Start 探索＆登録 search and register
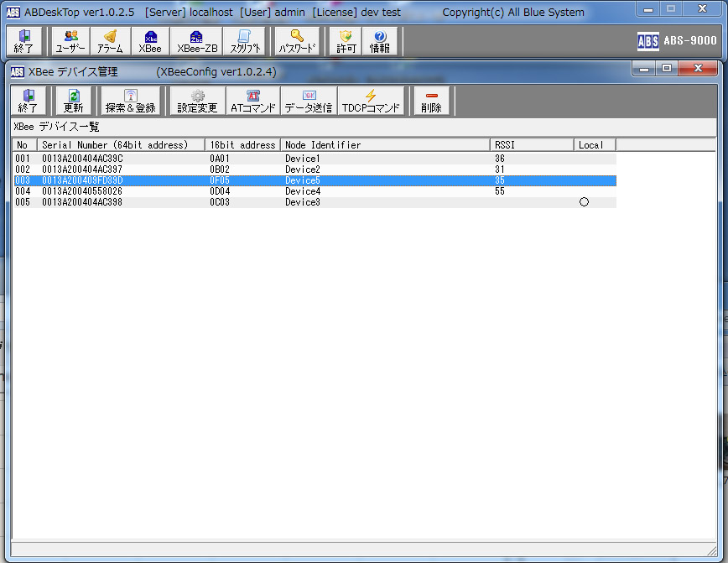 [131, 101]
